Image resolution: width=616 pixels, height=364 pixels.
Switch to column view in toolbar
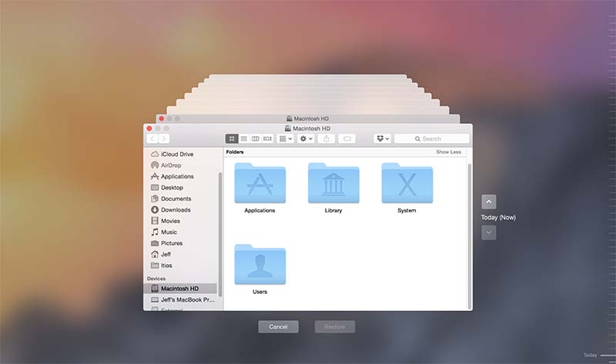click(256, 139)
